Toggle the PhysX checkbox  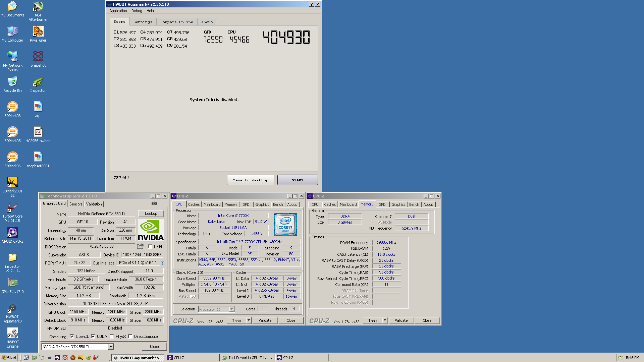point(112,337)
